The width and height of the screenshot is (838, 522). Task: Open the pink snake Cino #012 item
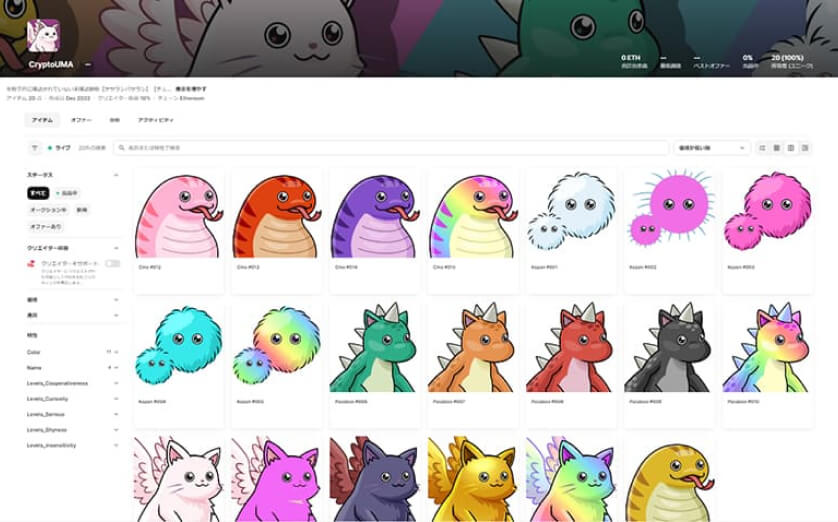179,231
